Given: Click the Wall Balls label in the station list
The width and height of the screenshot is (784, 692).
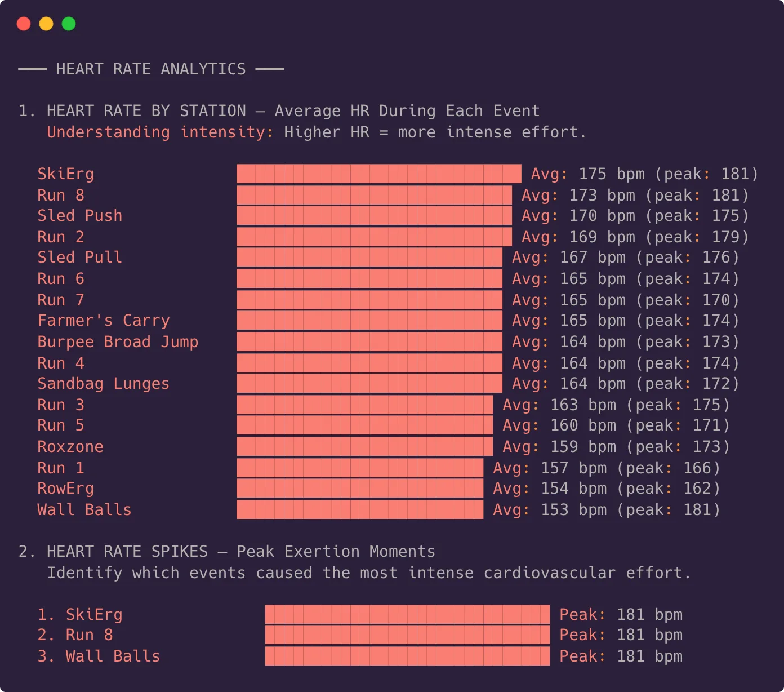Looking at the screenshot, I should [84, 510].
